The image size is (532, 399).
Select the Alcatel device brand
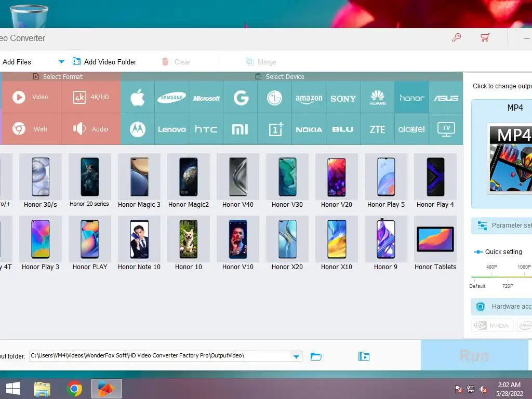pyautogui.click(x=411, y=129)
